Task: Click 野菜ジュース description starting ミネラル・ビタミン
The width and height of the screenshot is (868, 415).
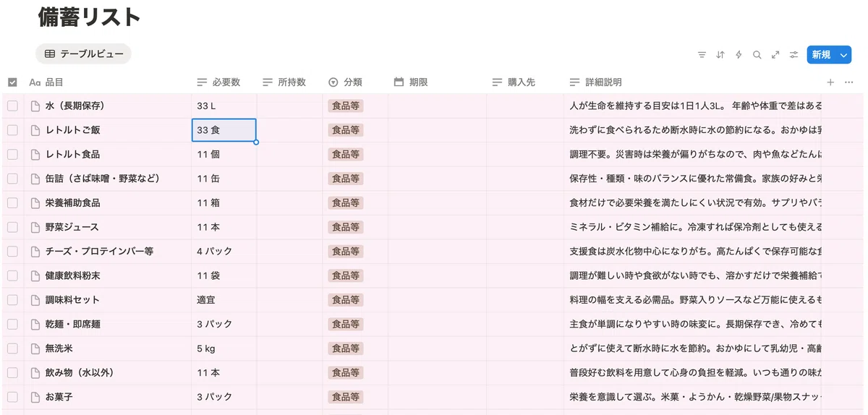Action: click(x=694, y=227)
